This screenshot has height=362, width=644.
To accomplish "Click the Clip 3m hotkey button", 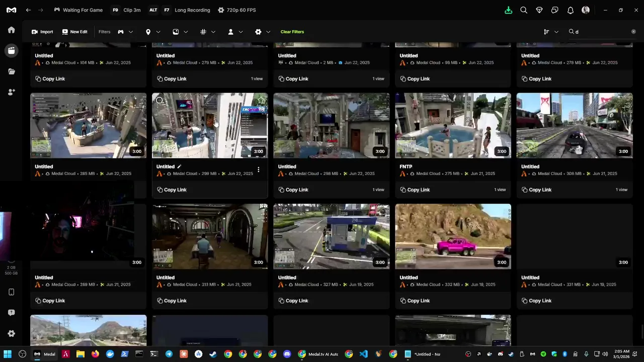I will (126, 10).
